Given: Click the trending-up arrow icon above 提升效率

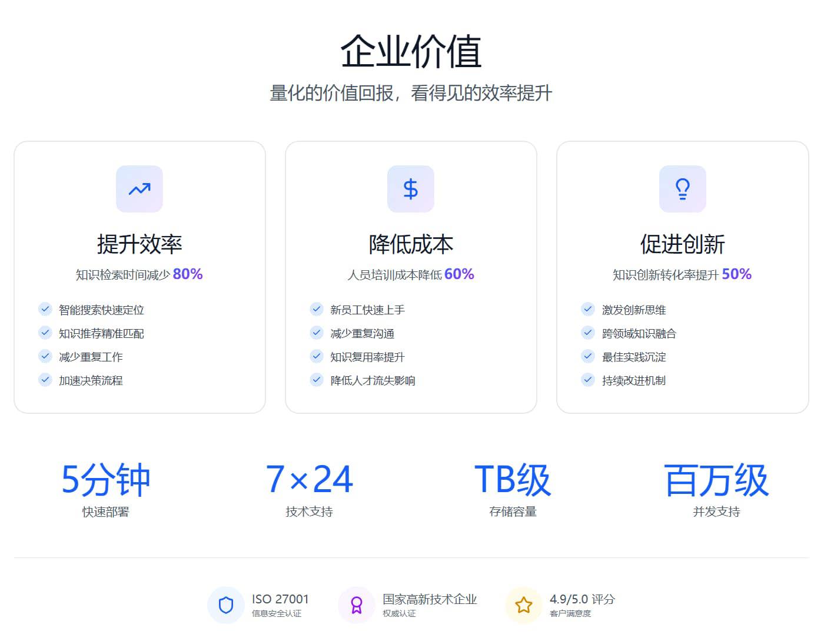Looking at the screenshot, I should 139,189.
